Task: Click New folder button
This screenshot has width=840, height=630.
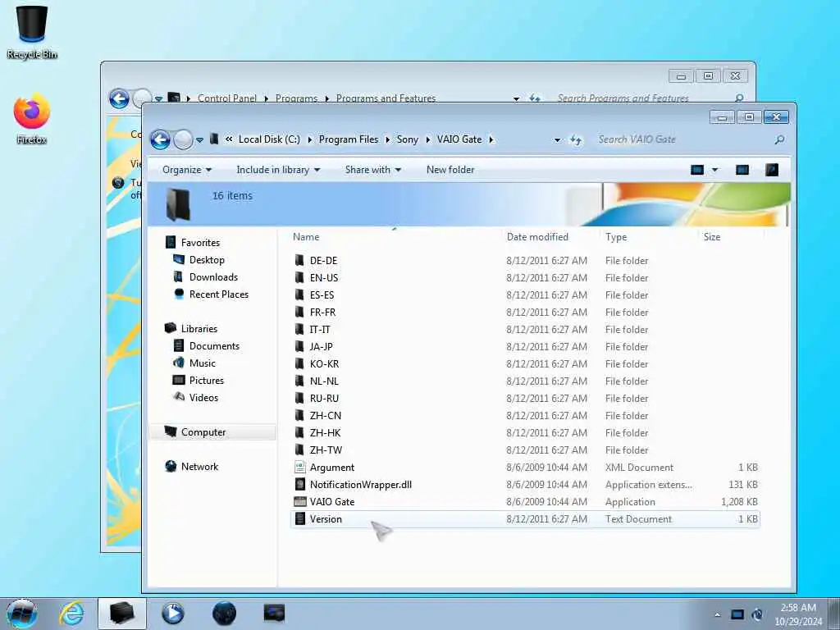Action: tap(450, 170)
